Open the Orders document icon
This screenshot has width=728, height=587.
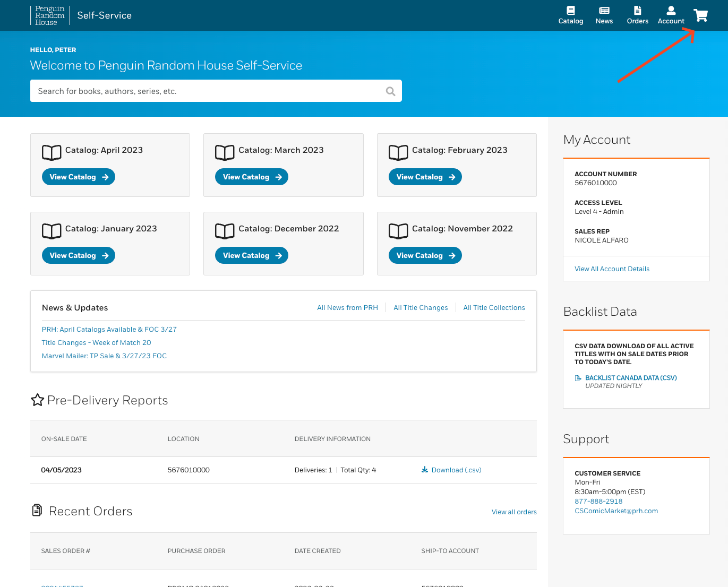tap(637, 11)
